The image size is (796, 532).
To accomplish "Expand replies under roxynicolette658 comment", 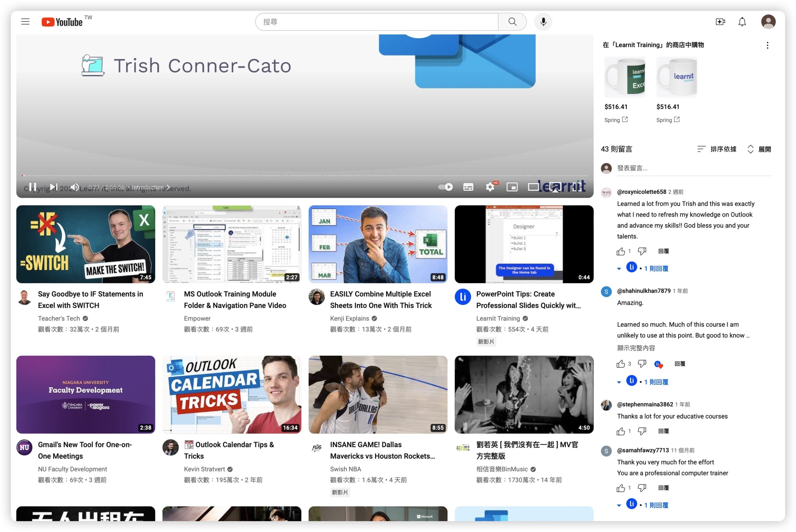I will [x=642, y=268].
